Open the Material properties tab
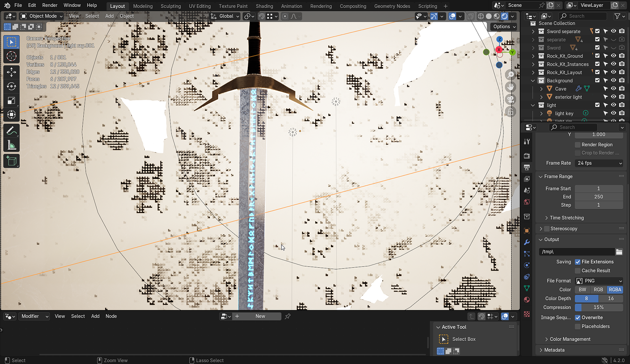630x364 pixels. click(527, 300)
